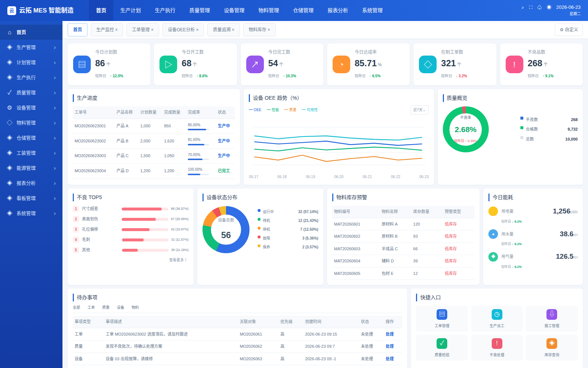This screenshot has height=368, width=588.
Task: Open the user avatar circle in the header
Action: (x=549, y=7)
